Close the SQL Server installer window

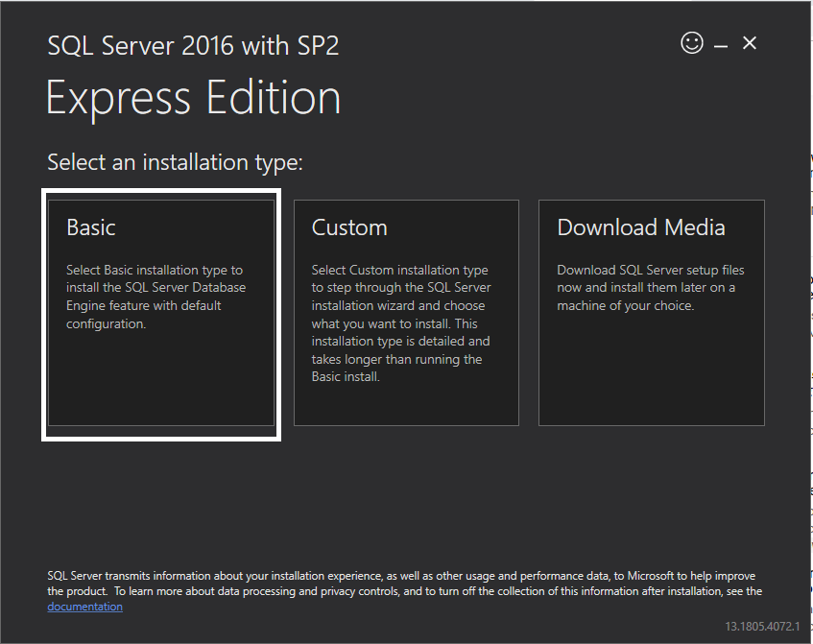[x=750, y=43]
